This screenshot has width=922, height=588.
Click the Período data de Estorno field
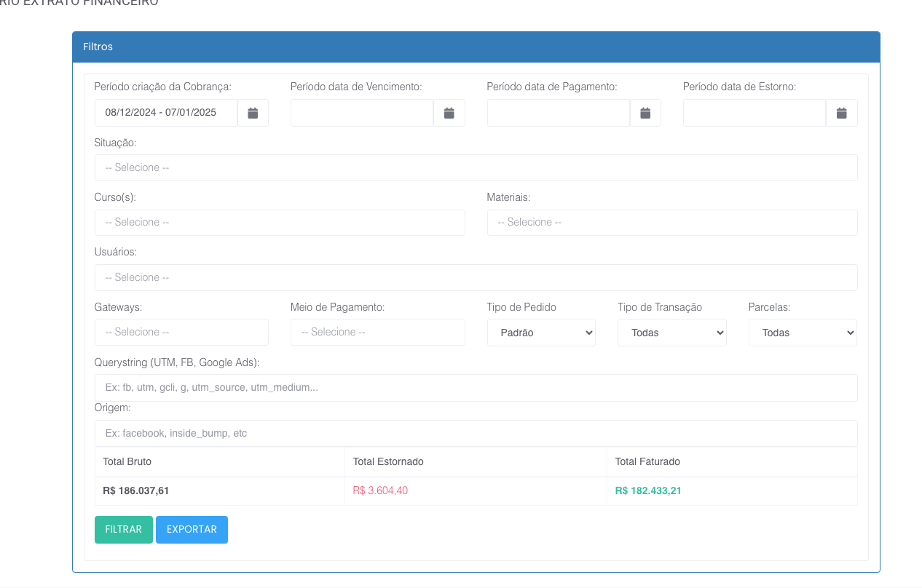click(x=754, y=113)
